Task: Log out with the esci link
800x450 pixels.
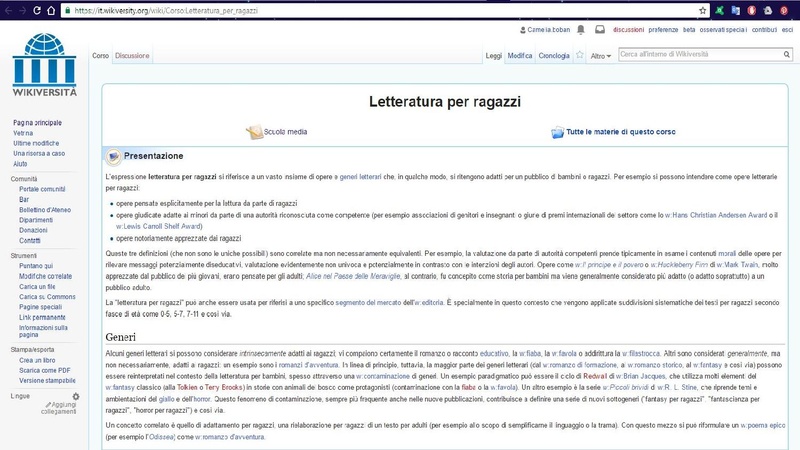Action: point(787,30)
